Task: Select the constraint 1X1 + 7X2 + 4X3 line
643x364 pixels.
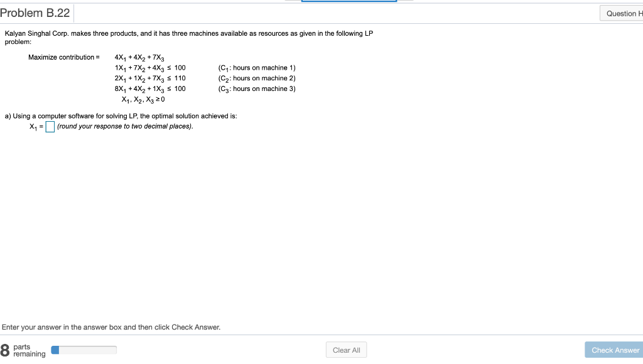Action: [149, 67]
